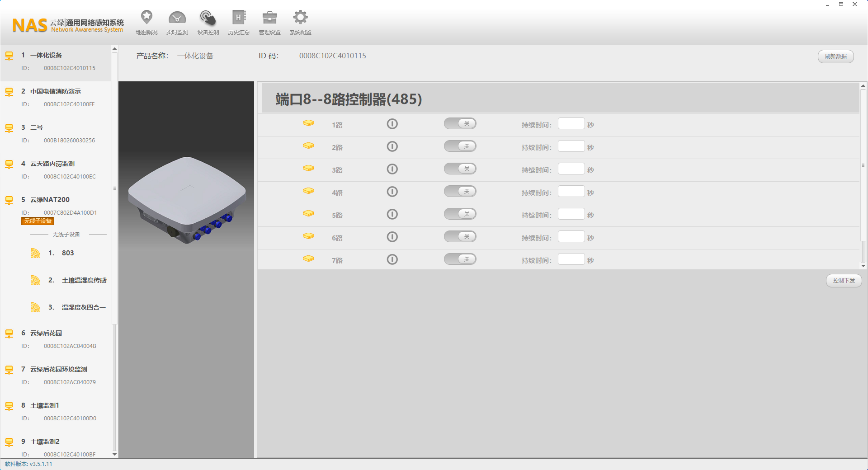The height and width of the screenshot is (470, 868).
Task: Toggle the switch for channel 4路
Action: coord(460,192)
